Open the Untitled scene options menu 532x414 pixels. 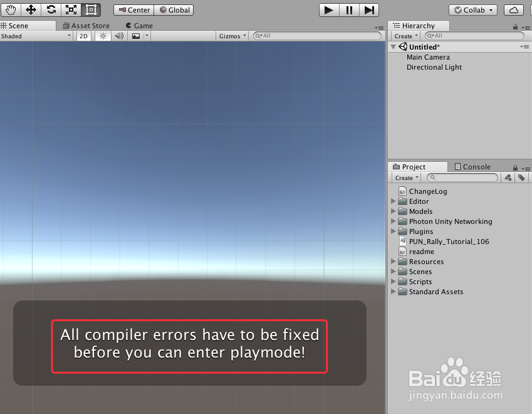pyautogui.click(x=524, y=47)
